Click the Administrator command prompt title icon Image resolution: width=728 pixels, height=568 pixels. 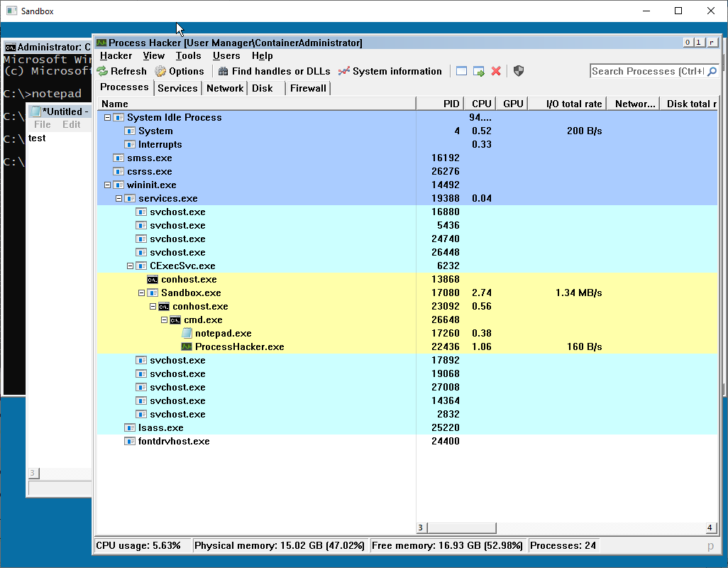pos(10,48)
